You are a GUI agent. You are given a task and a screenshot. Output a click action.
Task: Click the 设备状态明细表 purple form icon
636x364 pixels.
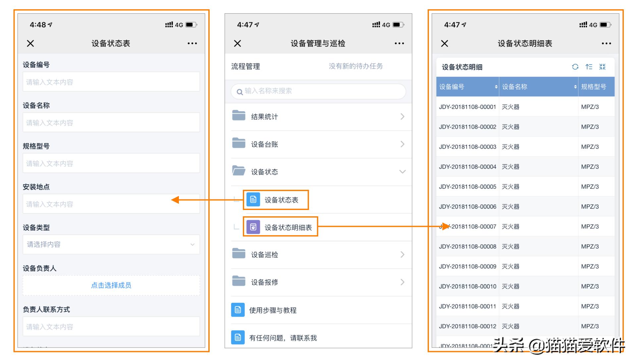(x=253, y=227)
